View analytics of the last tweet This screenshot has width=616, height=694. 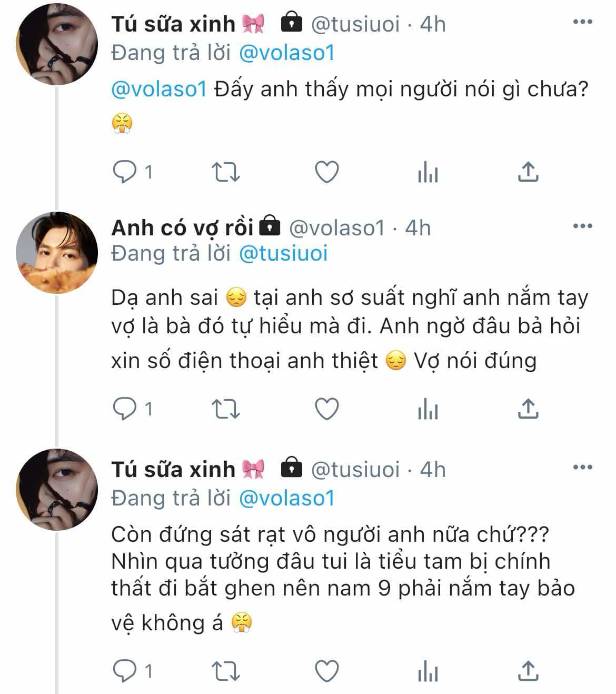pyautogui.click(x=428, y=671)
